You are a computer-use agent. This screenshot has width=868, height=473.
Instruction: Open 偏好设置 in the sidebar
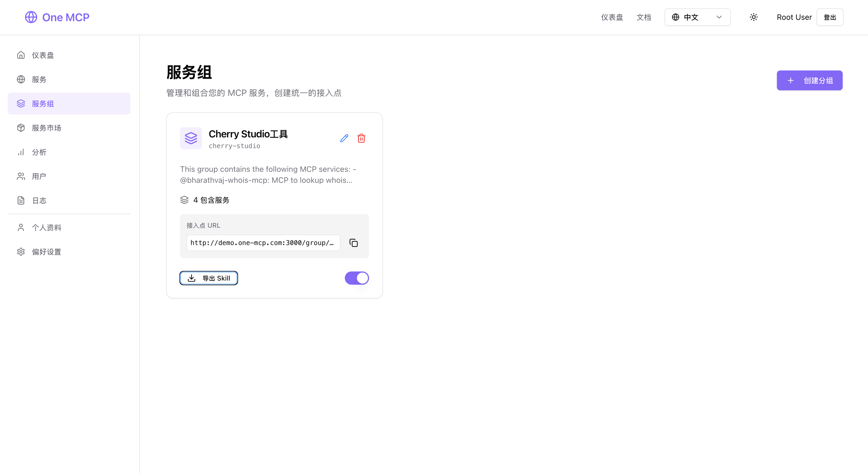pyautogui.click(x=69, y=252)
